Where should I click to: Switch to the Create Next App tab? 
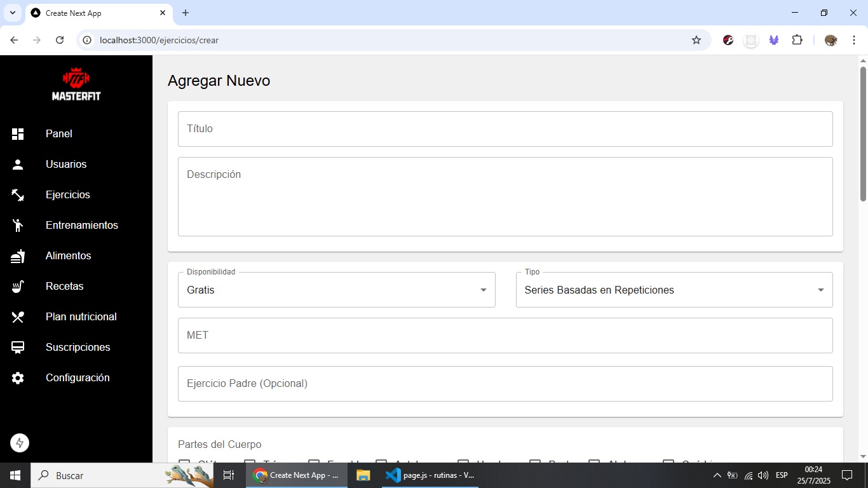98,13
